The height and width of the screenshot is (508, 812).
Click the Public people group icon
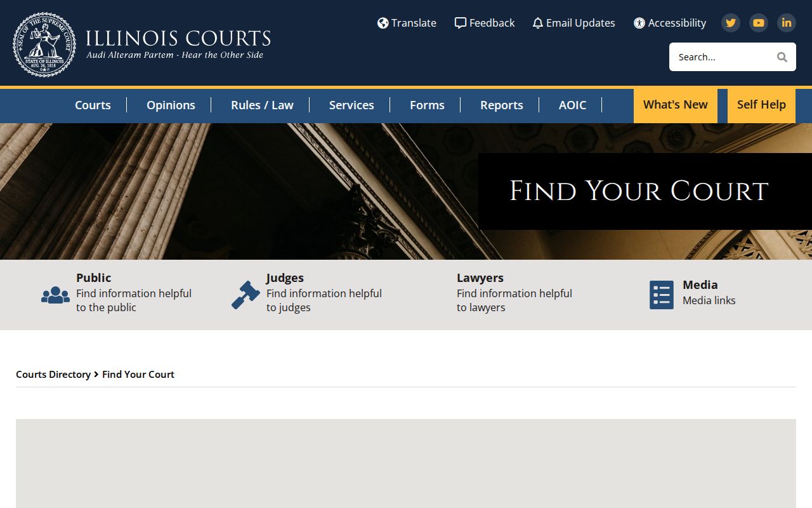[x=55, y=295]
